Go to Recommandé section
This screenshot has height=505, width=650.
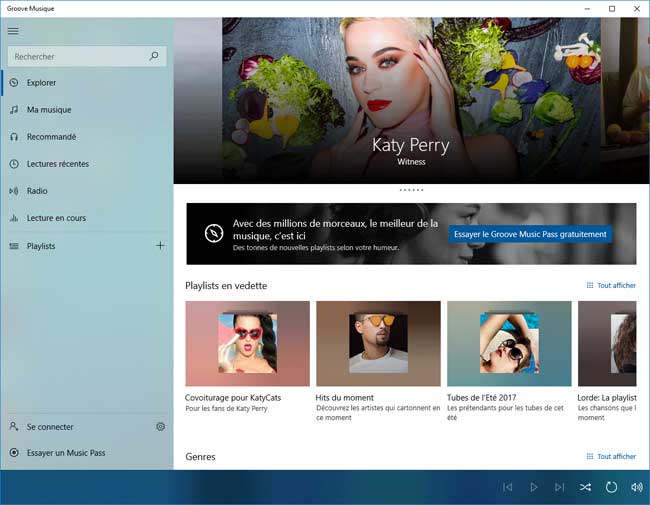(x=86, y=137)
